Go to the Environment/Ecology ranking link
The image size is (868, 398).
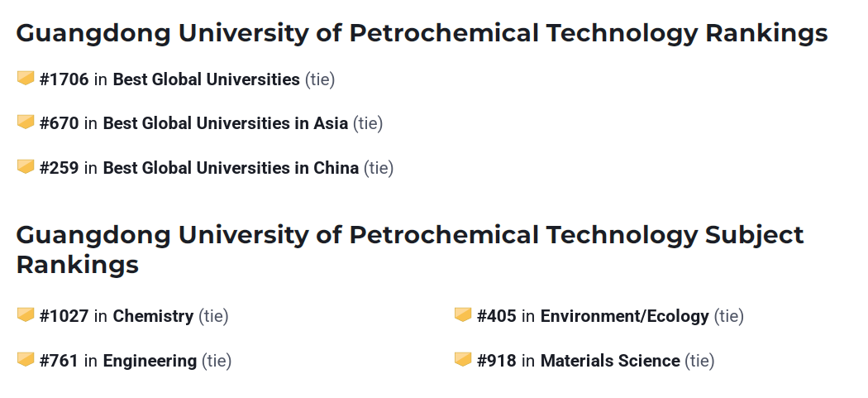624,316
